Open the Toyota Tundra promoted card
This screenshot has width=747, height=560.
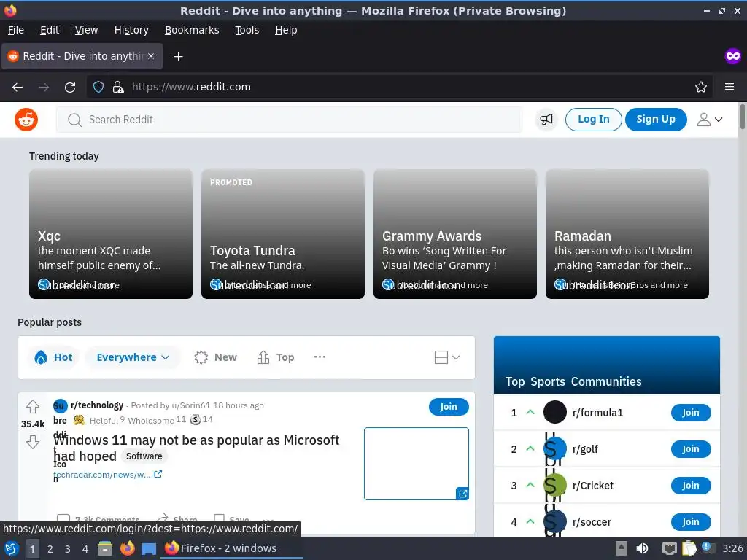click(x=283, y=234)
